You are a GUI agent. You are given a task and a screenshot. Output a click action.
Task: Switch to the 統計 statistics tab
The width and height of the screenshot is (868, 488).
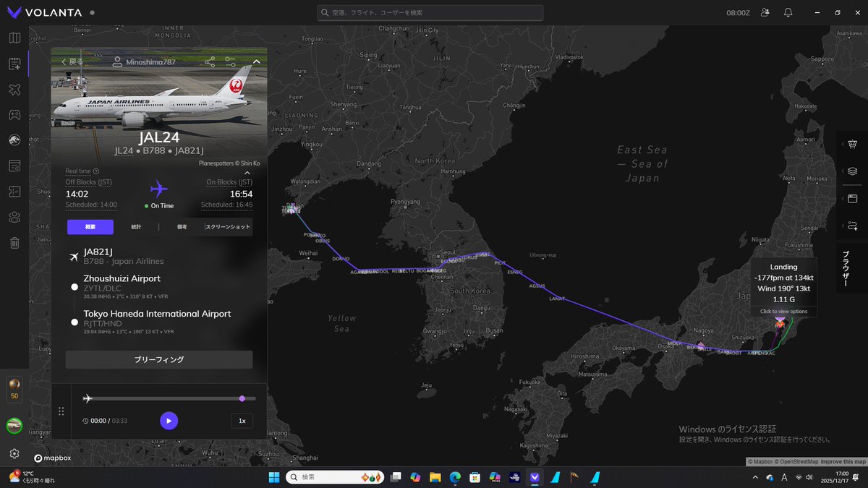tap(136, 227)
